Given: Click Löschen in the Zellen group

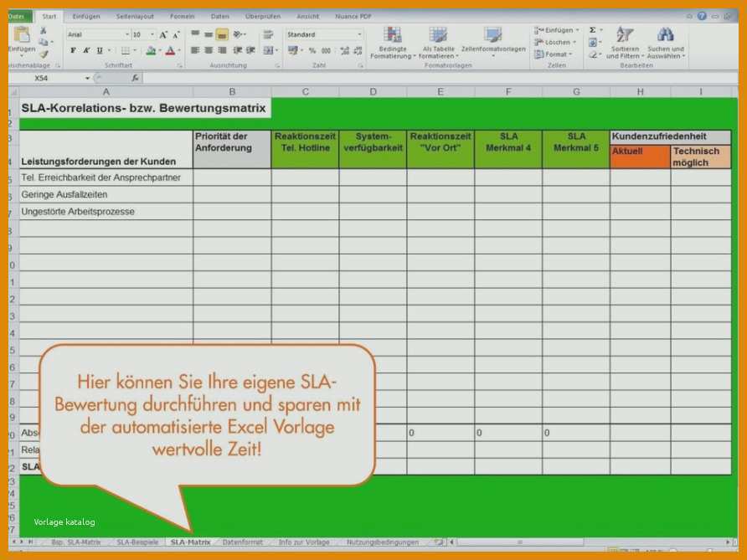Looking at the screenshot, I should click(555, 43).
